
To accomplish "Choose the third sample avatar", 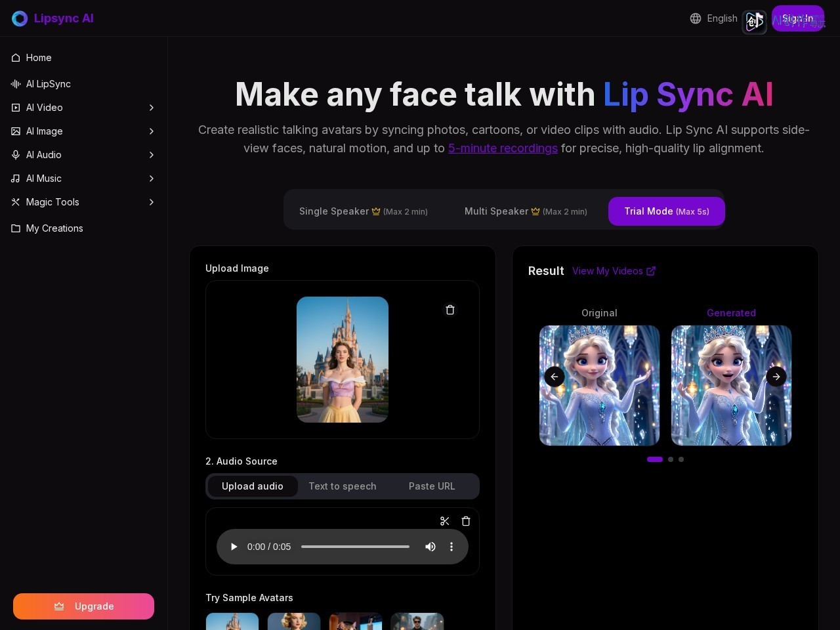I will [x=356, y=621].
